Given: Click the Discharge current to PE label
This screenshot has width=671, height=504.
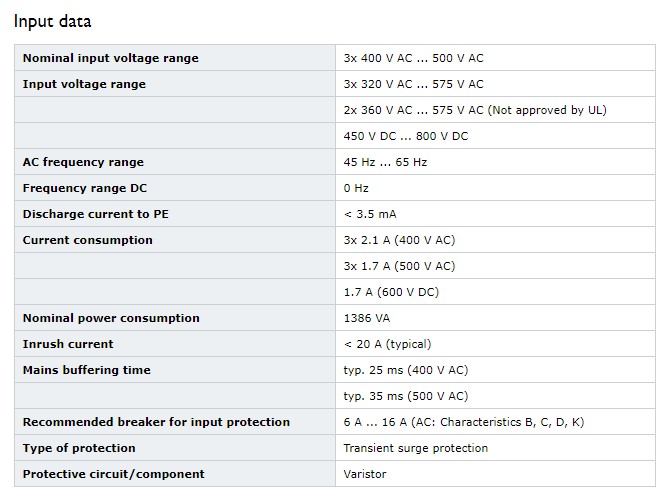Looking at the screenshot, I should [95, 214].
